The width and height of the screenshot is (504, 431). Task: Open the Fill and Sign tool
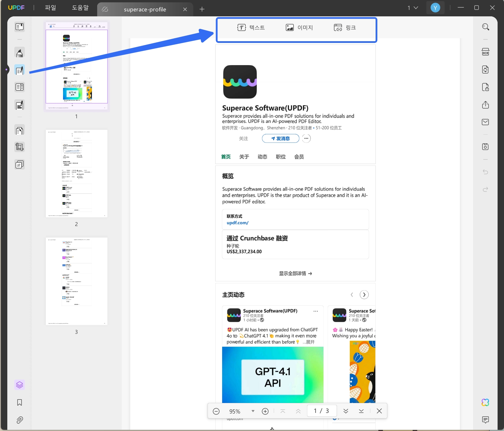click(20, 105)
